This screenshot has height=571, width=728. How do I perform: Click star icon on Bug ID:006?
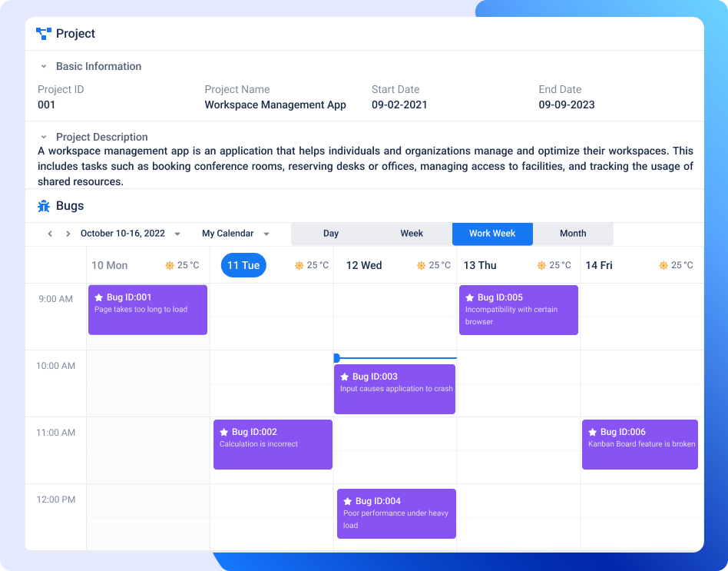[x=592, y=432]
